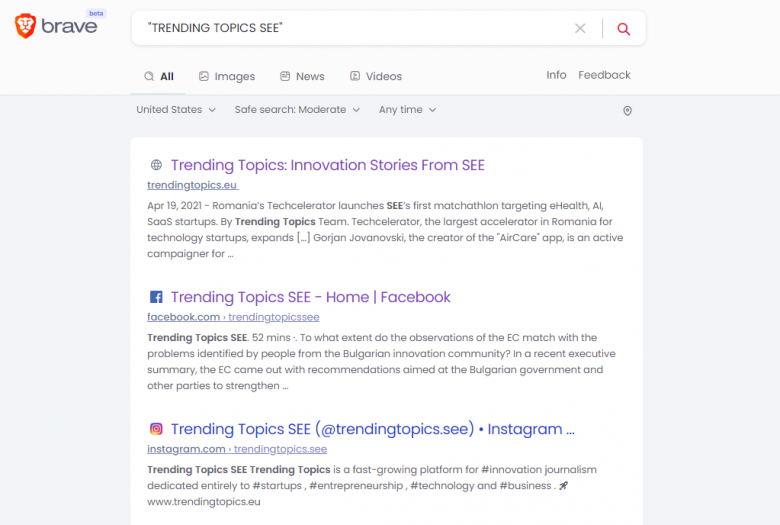The width and height of the screenshot is (780, 525).
Task: Open the Safe search: Moderate dropdown
Action: [297, 109]
